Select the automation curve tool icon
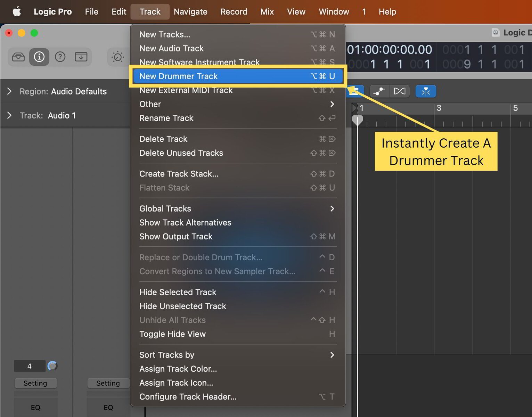Viewport: 532px width, 417px height. click(379, 91)
